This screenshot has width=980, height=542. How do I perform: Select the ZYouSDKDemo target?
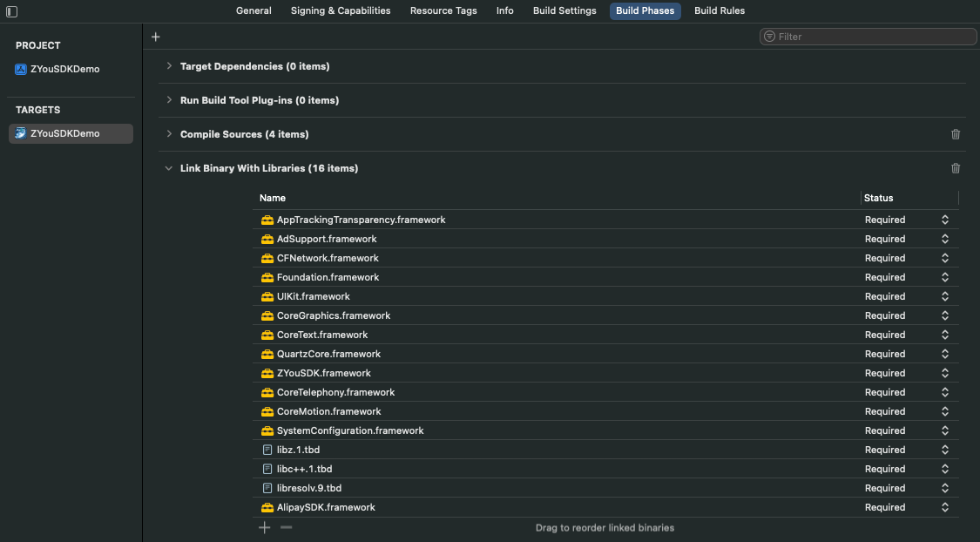[64, 133]
